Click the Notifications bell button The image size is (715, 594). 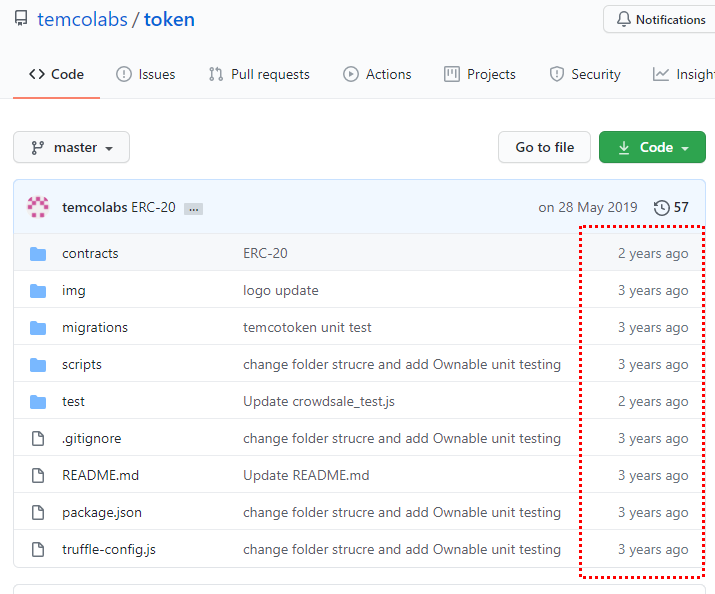661,20
